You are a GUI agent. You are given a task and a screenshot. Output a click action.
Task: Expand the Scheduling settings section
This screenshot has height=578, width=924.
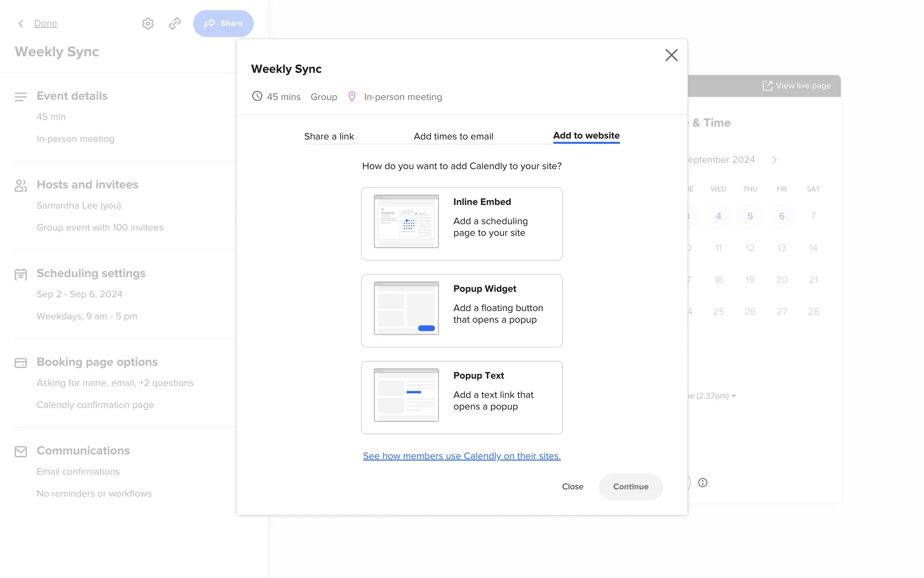click(x=91, y=273)
